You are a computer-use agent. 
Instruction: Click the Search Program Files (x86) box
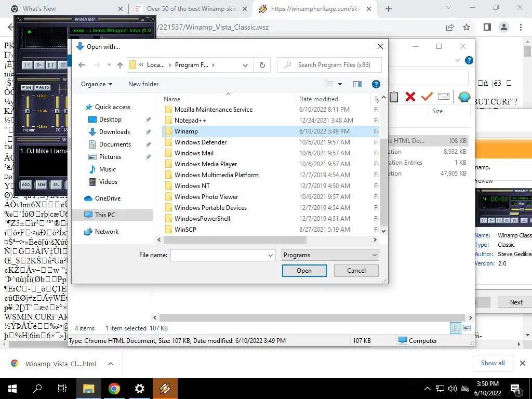329,65
